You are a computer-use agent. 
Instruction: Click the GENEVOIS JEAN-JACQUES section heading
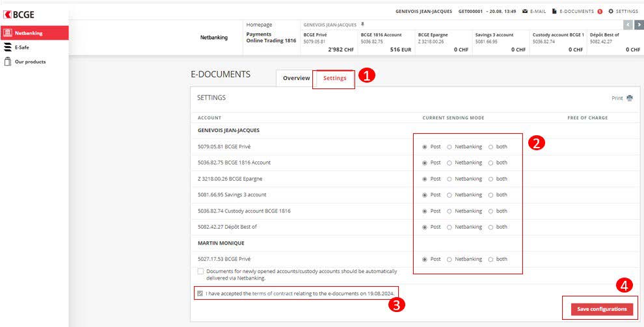pyautogui.click(x=228, y=131)
